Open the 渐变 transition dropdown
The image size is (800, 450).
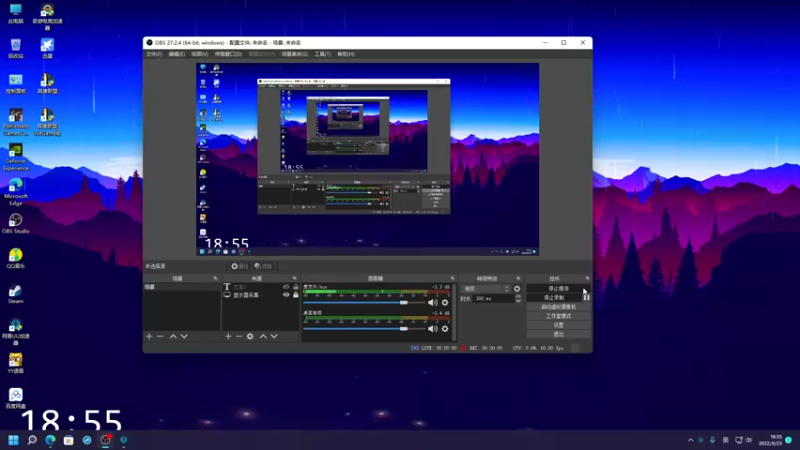(485, 289)
